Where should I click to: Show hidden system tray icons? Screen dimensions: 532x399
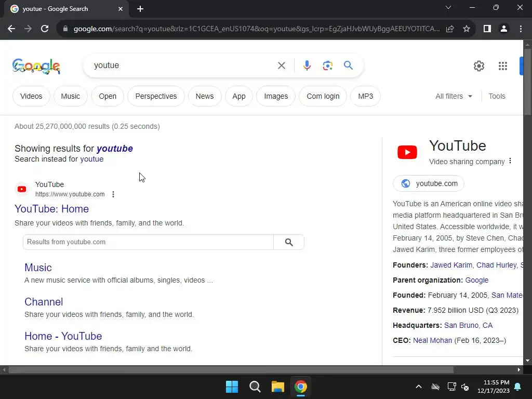click(x=419, y=387)
